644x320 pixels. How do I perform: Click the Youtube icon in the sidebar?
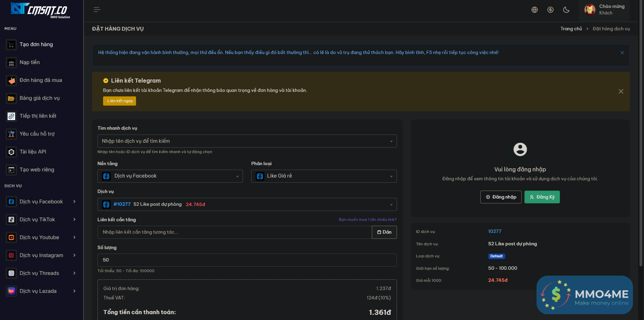coord(11,237)
